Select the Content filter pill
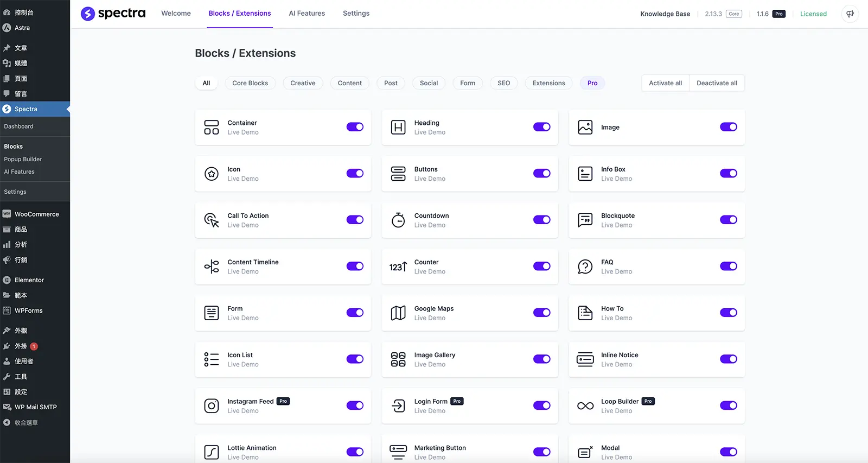This screenshot has height=463, width=868. coord(349,83)
